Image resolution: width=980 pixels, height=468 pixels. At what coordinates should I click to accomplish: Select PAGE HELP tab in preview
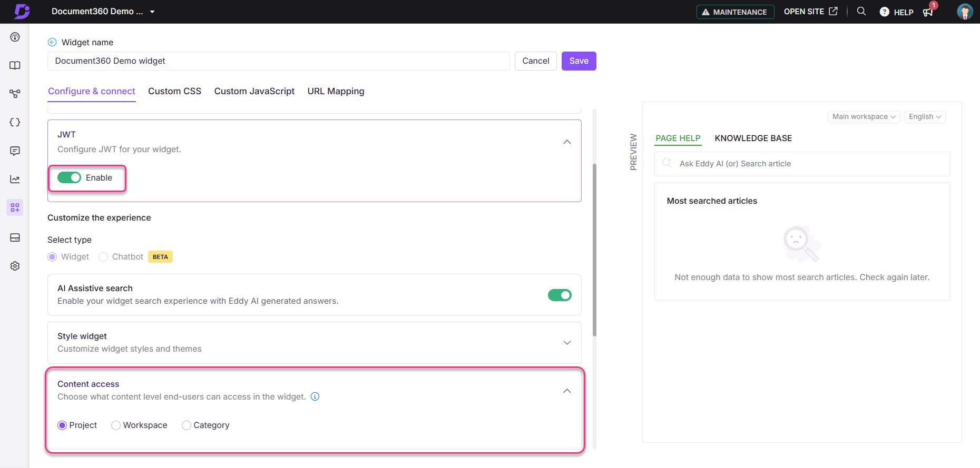tap(678, 138)
